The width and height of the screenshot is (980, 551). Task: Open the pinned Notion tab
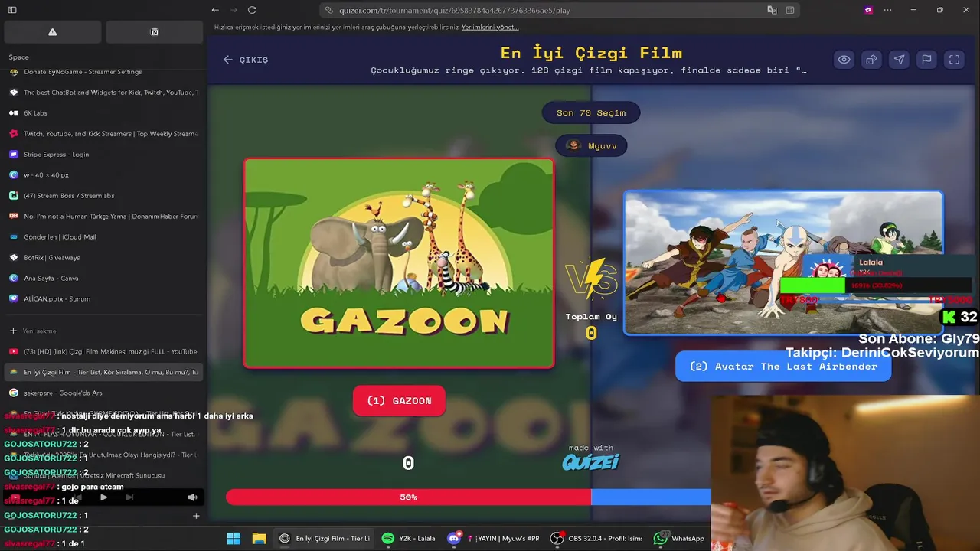[154, 32]
